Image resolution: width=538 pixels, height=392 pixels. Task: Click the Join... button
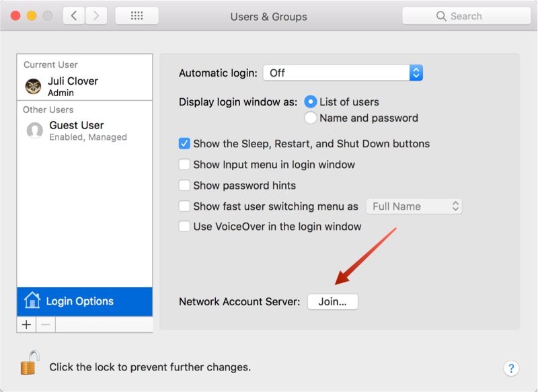[x=332, y=302]
